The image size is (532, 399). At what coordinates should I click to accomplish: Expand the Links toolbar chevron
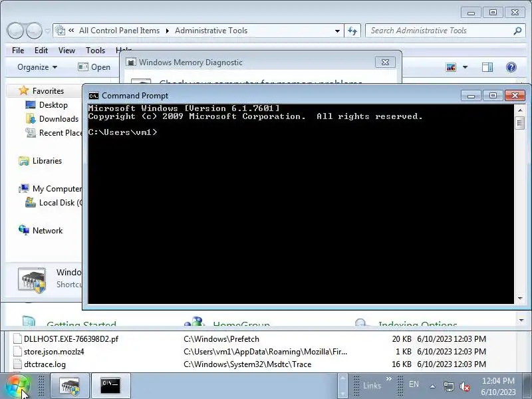[388, 378]
